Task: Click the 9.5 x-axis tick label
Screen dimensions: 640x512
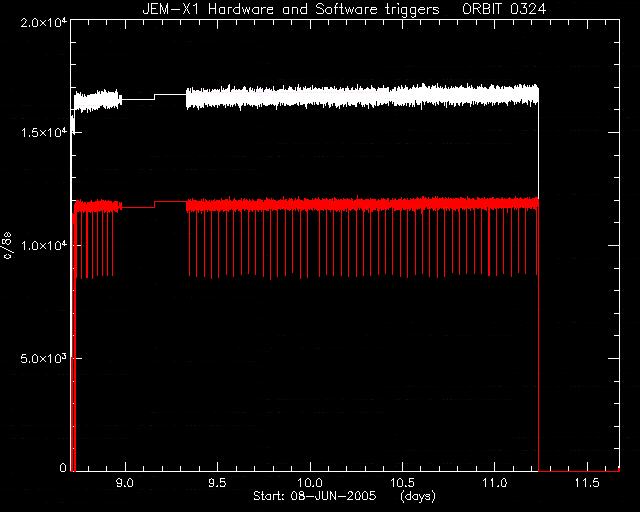Action: (217, 483)
